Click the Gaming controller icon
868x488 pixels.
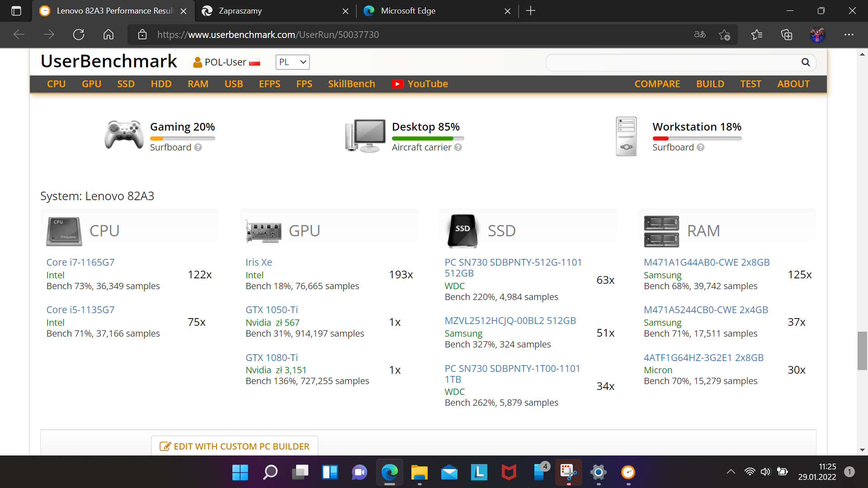(124, 135)
